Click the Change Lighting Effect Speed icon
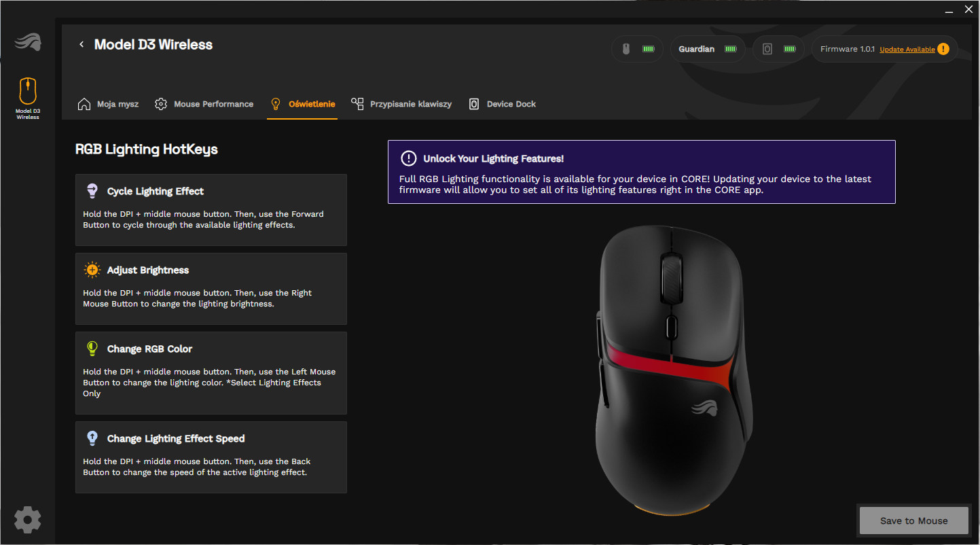 coord(92,438)
